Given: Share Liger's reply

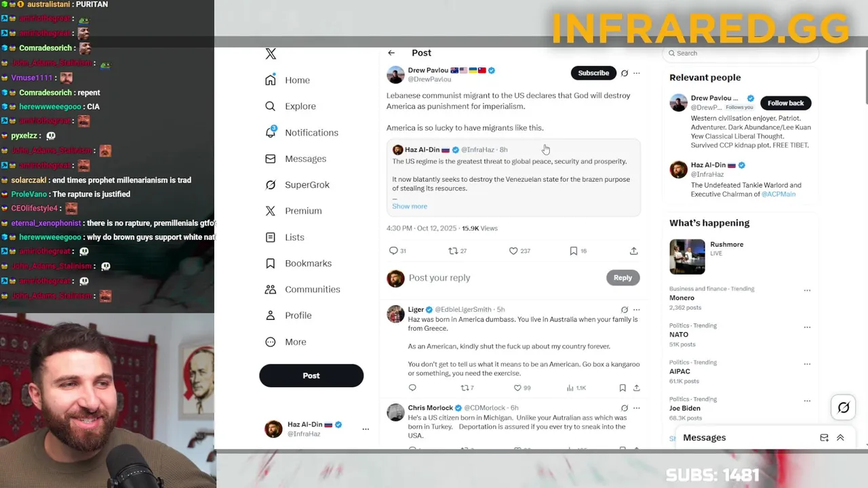Looking at the screenshot, I should (x=636, y=388).
